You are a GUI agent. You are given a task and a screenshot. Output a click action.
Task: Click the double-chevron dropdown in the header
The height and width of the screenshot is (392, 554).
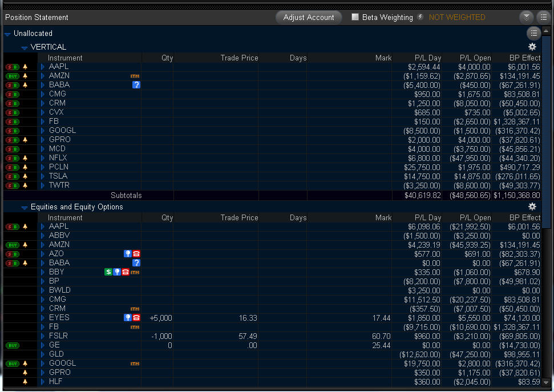click(x=527, y=17)
